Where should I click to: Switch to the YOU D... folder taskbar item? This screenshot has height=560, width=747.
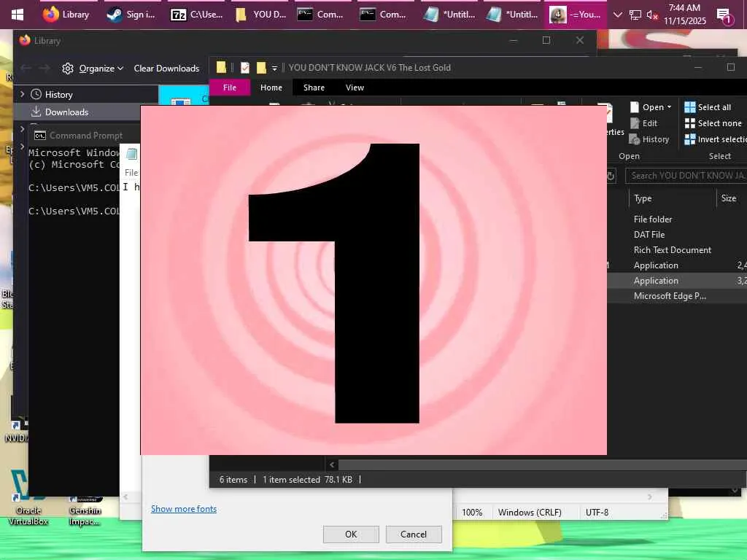[x=260, y=15]
